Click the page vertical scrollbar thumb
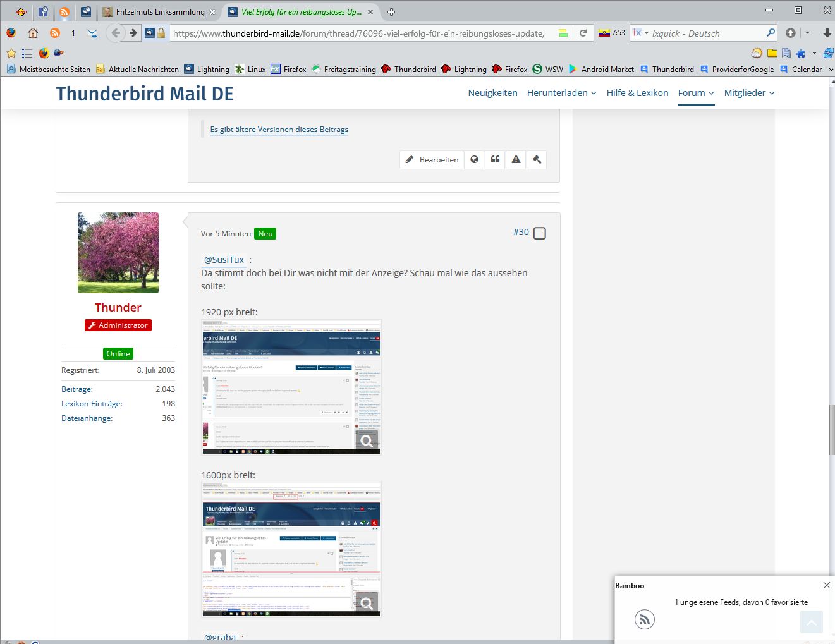This screenshot has width=835, height=644. coord(832,430)
